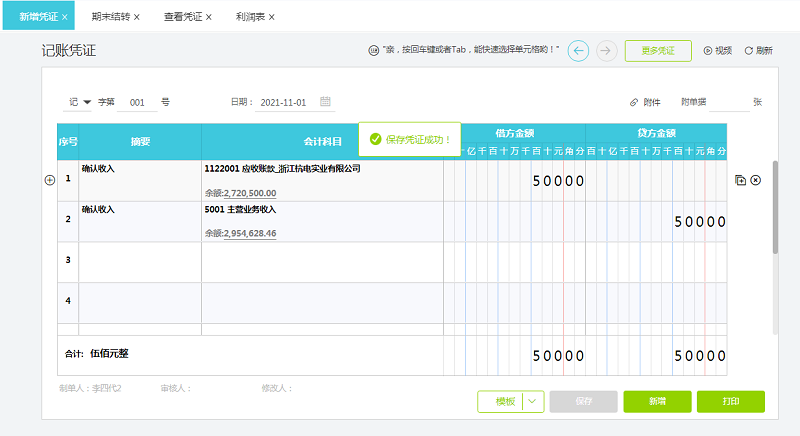Open the 更多凭证 menu

click(658, 50)
